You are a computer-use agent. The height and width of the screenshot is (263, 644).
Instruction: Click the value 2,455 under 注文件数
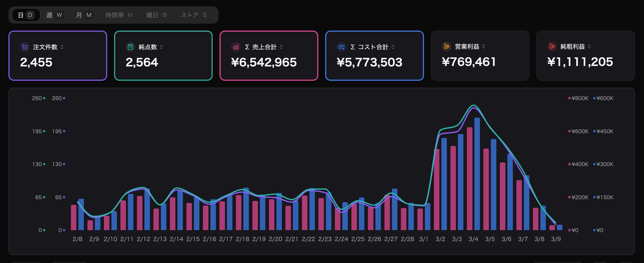click(36, 62)
